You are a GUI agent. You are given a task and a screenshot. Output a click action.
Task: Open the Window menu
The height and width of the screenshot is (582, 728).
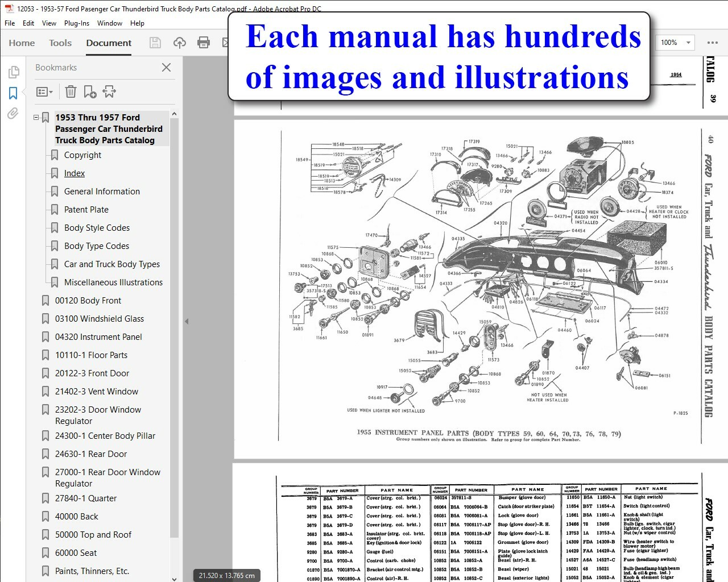click(110, 23)
